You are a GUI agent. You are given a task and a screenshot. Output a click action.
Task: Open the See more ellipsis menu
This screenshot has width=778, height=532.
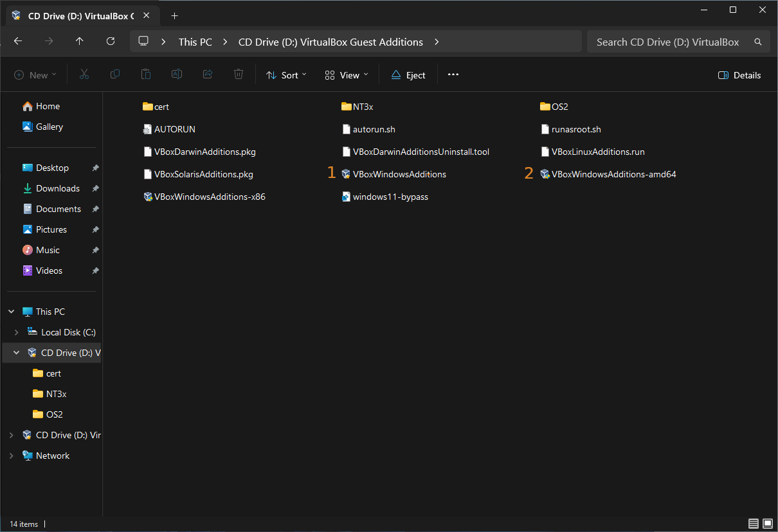click(453, 75)
